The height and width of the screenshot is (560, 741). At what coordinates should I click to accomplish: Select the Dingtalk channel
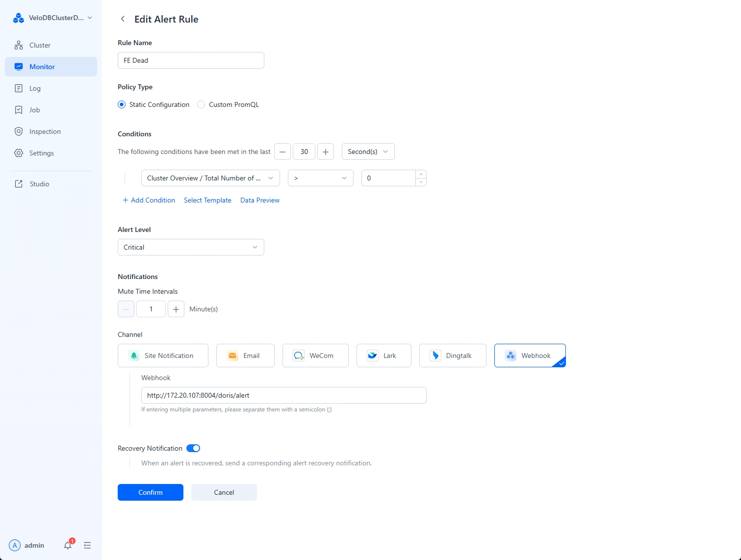coord(452,356)
